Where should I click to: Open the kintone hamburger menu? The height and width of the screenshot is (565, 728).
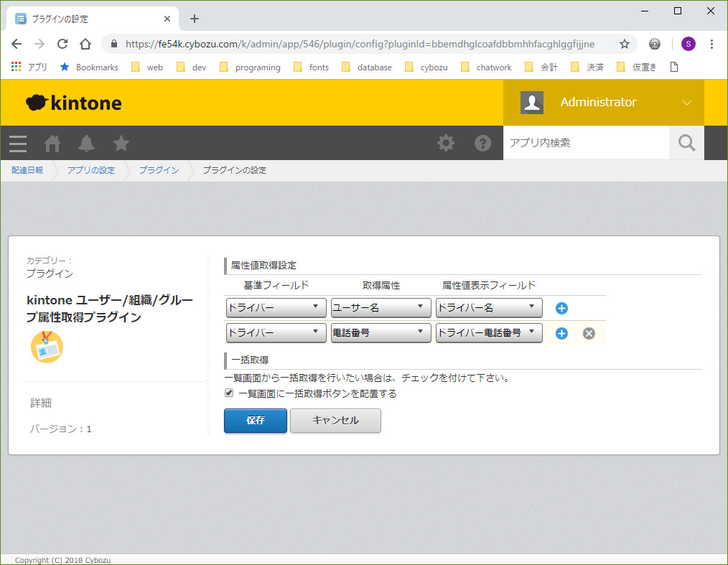click(18, 144)
